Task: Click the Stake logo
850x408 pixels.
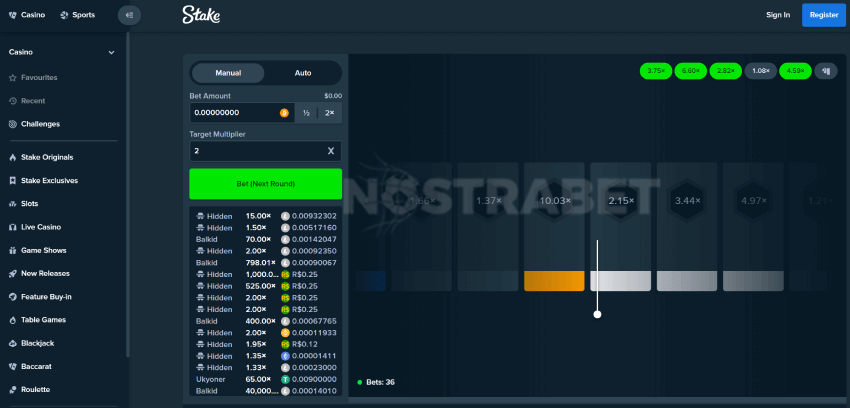Action: point(201,15)
